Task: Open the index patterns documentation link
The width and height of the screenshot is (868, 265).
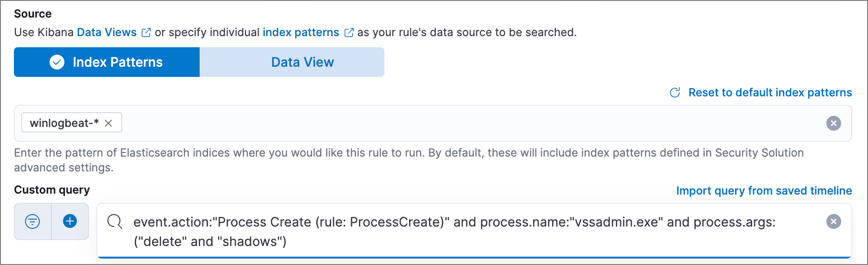Action: click(301, 32)
